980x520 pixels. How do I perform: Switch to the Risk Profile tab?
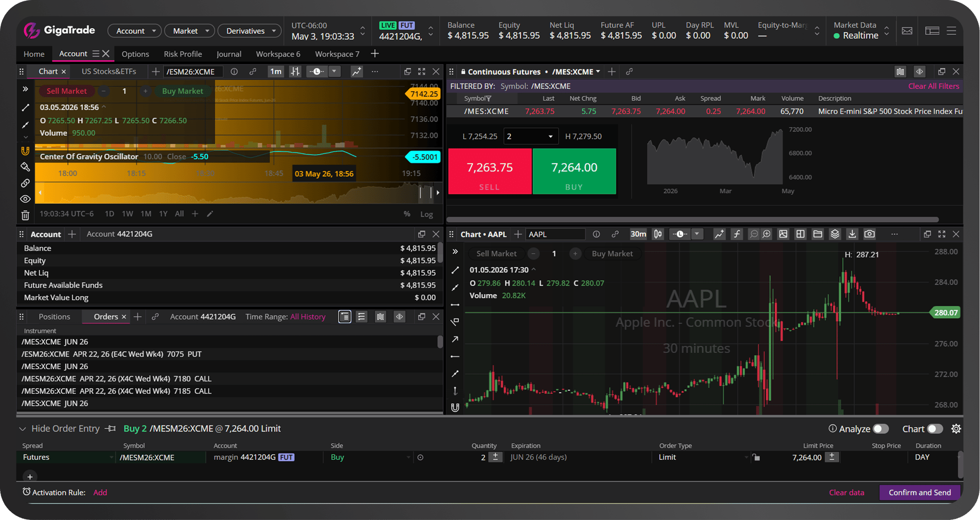(183, 54)
